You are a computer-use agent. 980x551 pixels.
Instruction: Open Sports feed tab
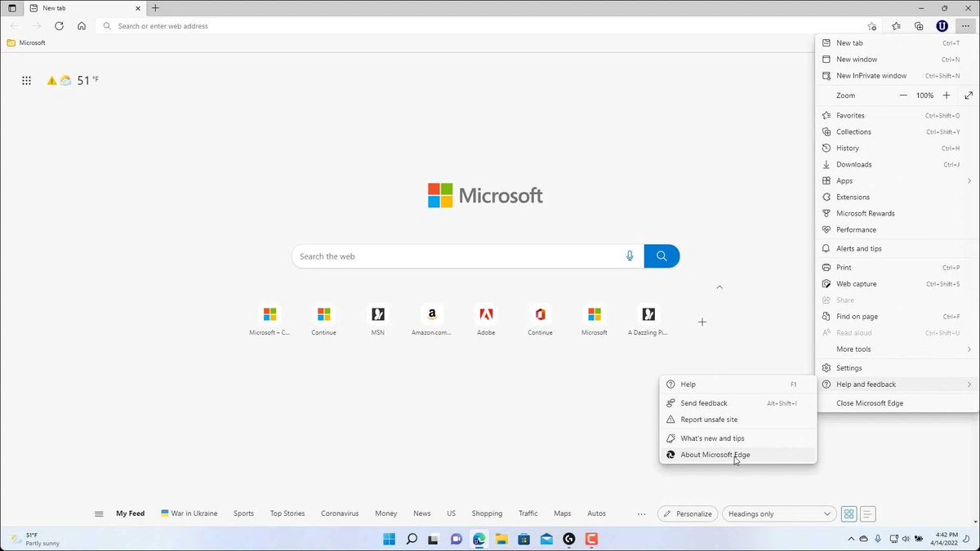[x=243, y=514]
